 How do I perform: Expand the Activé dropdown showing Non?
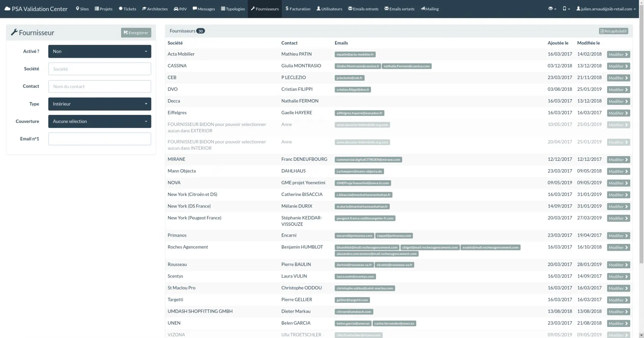(100, 51)
